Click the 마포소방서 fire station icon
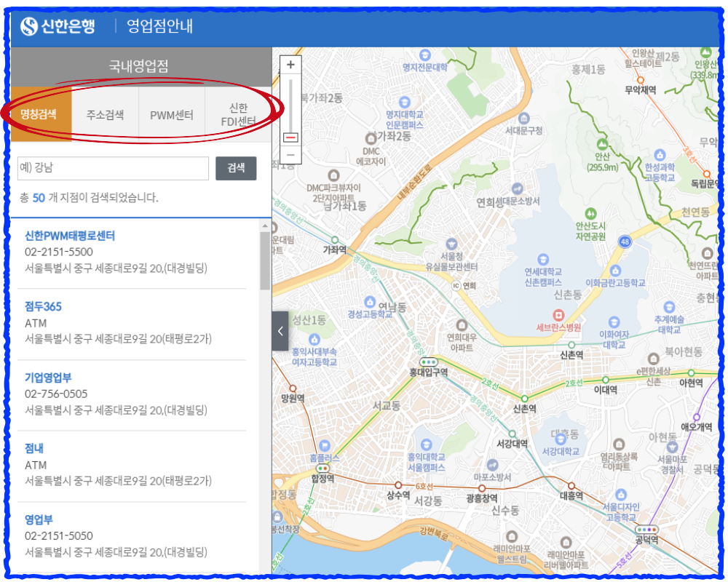This screenshot has height=582, width=728. [x=492, y=465]
